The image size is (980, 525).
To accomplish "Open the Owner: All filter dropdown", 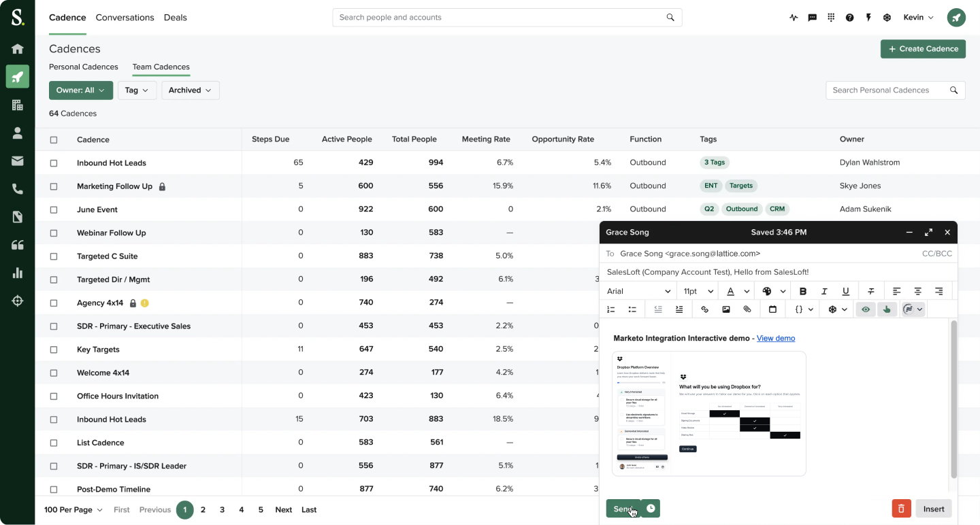I will (x=80, y=90).
